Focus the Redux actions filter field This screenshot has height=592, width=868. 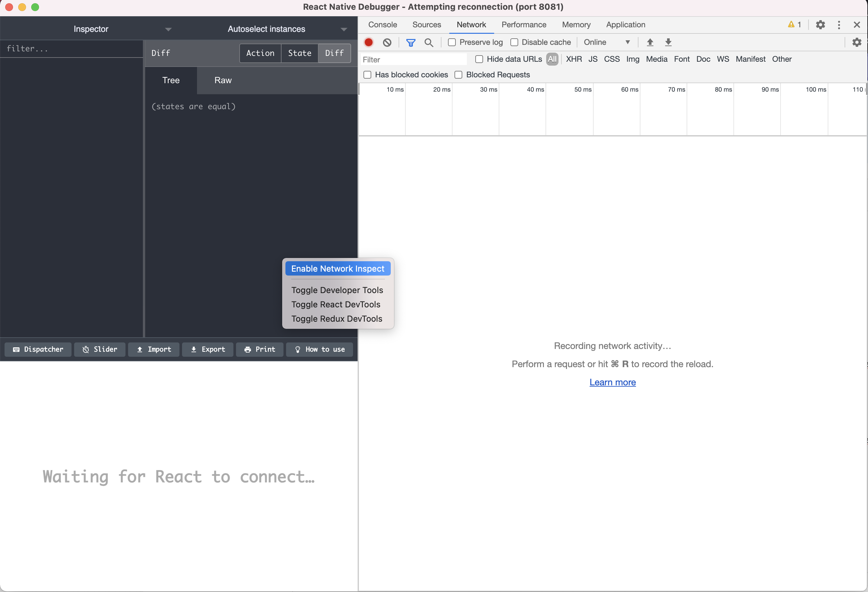72,48
